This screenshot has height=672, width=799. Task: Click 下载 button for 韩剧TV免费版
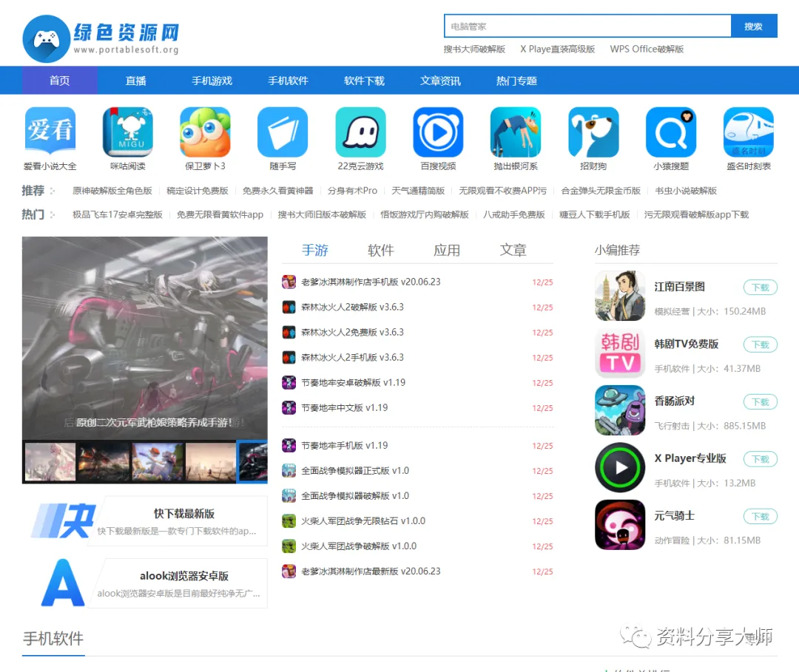click(761, 345)
